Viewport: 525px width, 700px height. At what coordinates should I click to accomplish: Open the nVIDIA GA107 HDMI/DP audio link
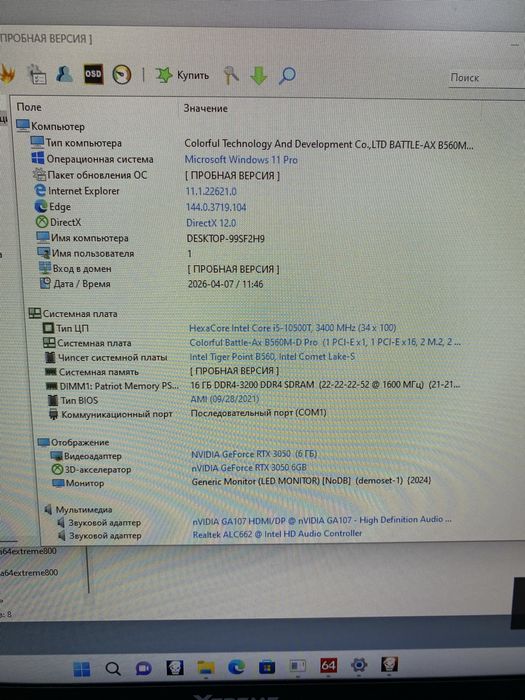point(322,520)
